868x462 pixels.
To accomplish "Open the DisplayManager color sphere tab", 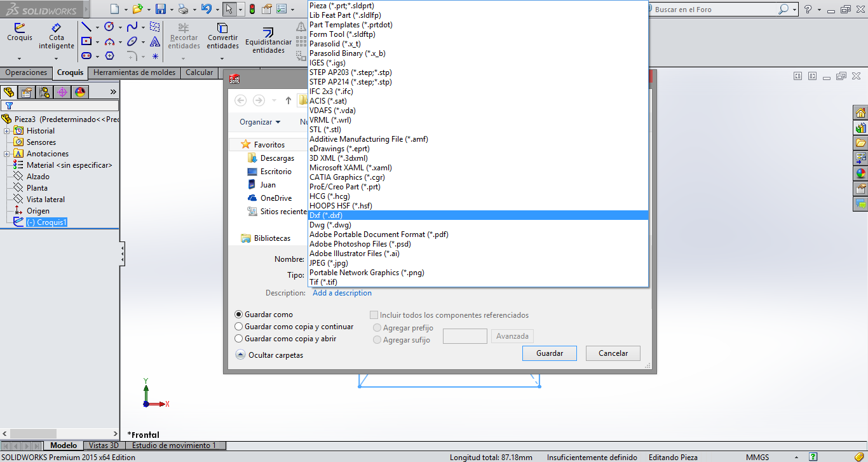I will 80,92.
